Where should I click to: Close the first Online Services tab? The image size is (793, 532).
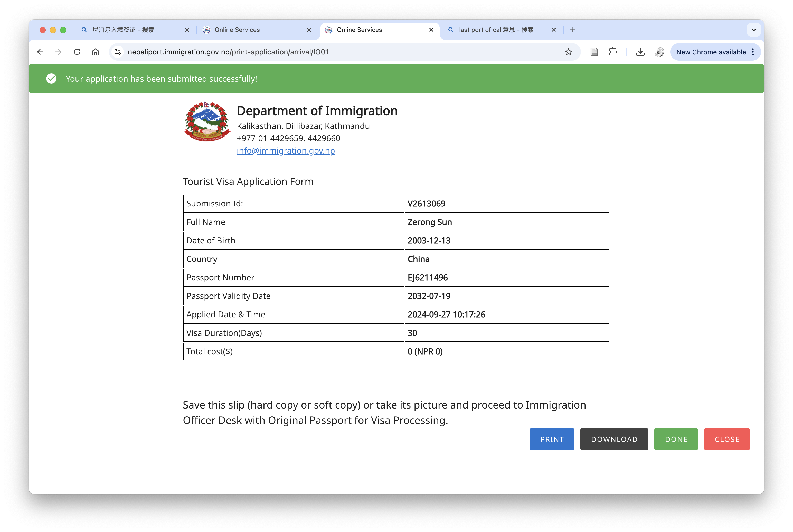click(x=309, y=30)
